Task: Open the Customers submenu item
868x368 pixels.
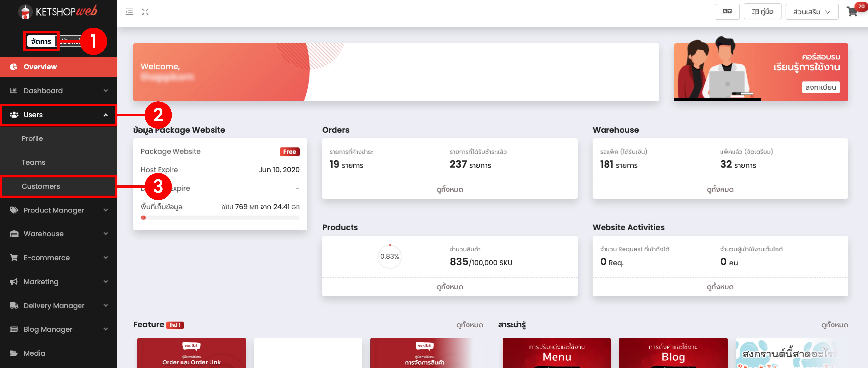Action: 59,186
